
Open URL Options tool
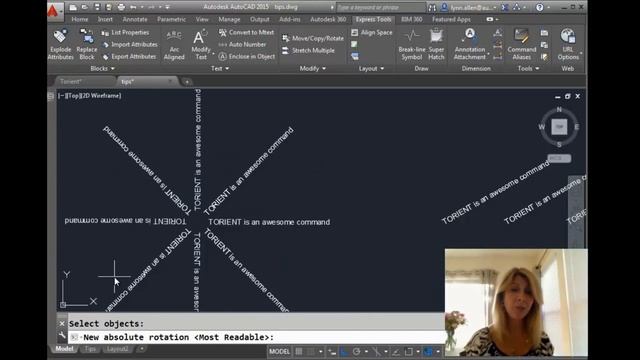[568, 45]
